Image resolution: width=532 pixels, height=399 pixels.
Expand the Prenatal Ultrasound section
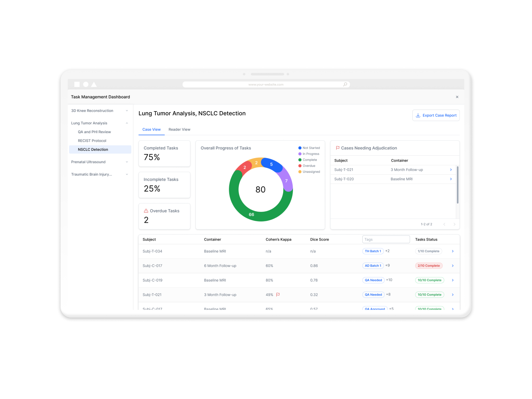point(127,162)
